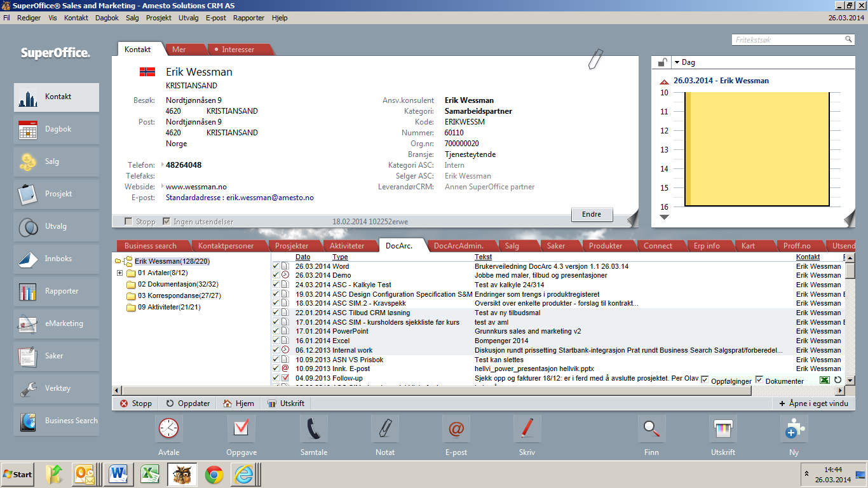Open the Rapporter menu in menu bar
The width and height of the screenshot is (868, 488).
point(248,18)
